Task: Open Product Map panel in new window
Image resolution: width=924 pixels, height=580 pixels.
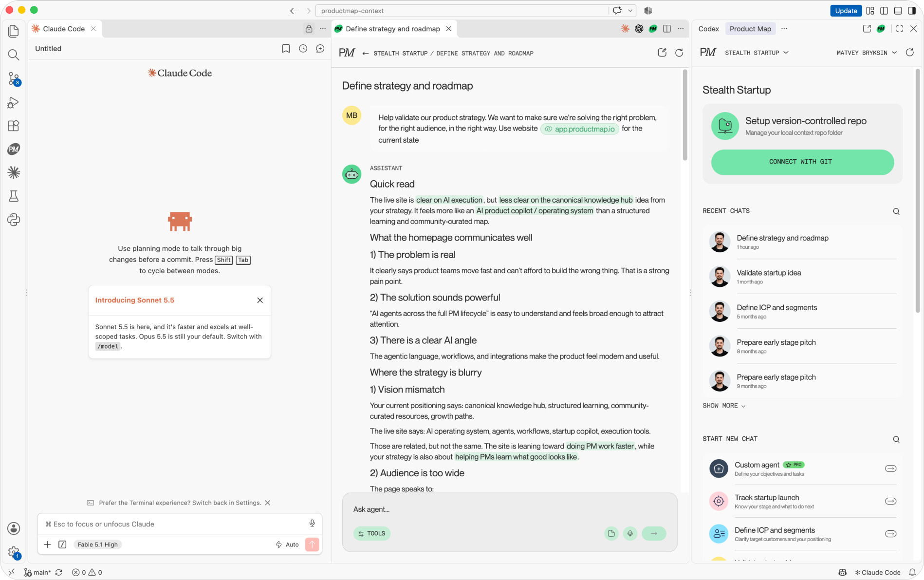Action: (867, 29)
